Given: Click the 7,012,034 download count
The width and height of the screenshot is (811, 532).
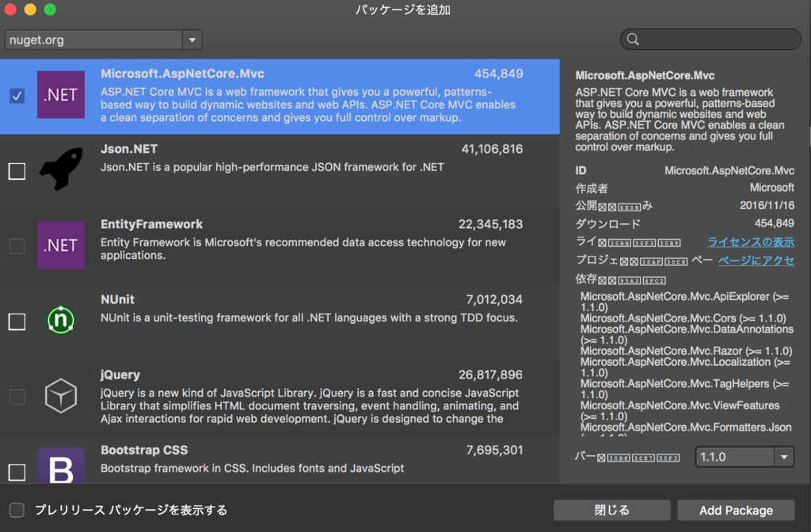Looking at the screenshot, I should pos(494,299).
